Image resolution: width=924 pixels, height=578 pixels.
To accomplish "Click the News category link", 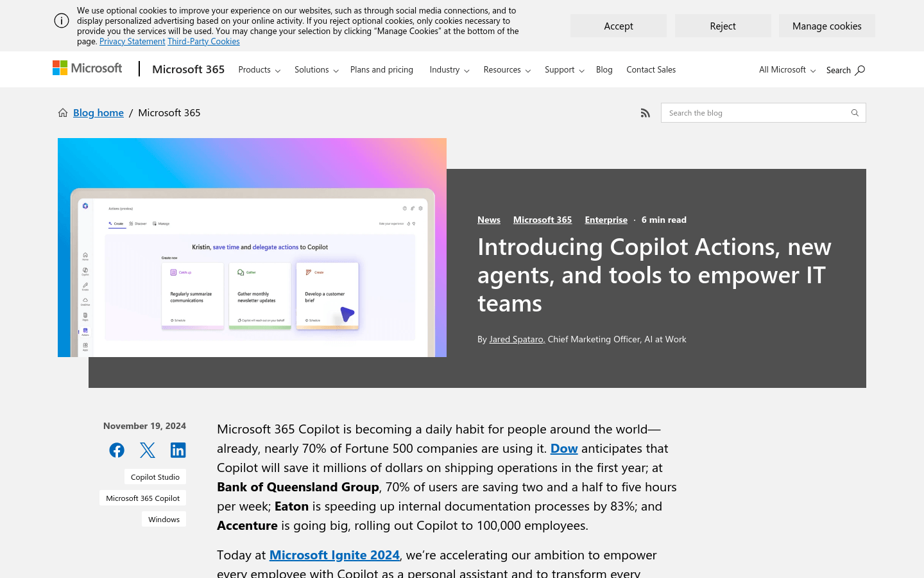I will (x=489, y=220).
